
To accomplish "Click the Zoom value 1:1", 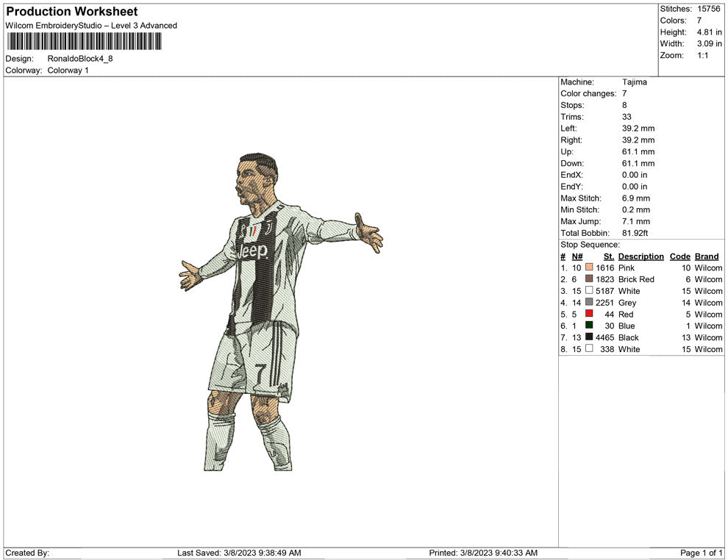I will (702, 55).
